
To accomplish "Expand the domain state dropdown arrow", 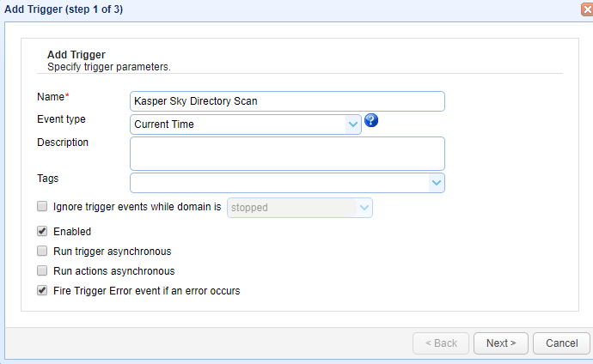I will click(x=364, y=207).
